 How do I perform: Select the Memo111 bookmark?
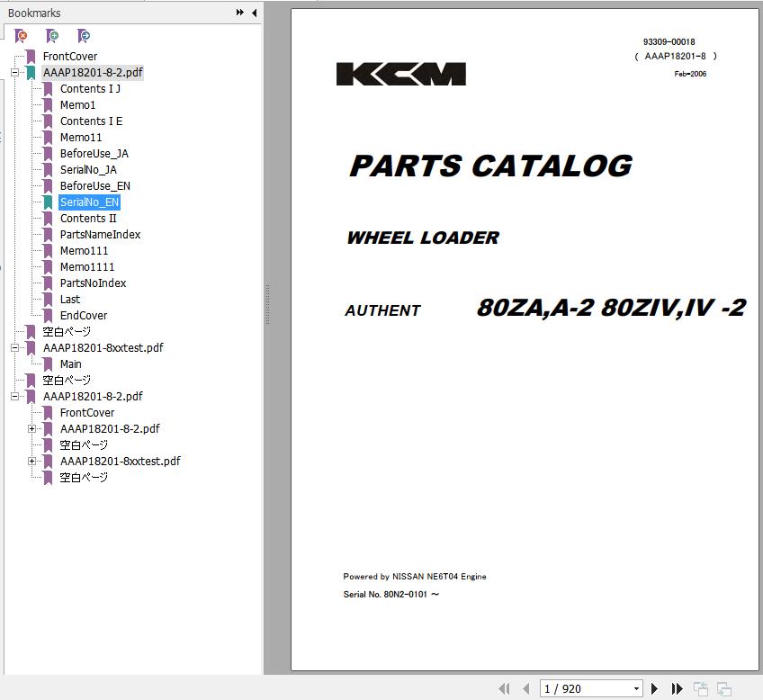(85, 251)
